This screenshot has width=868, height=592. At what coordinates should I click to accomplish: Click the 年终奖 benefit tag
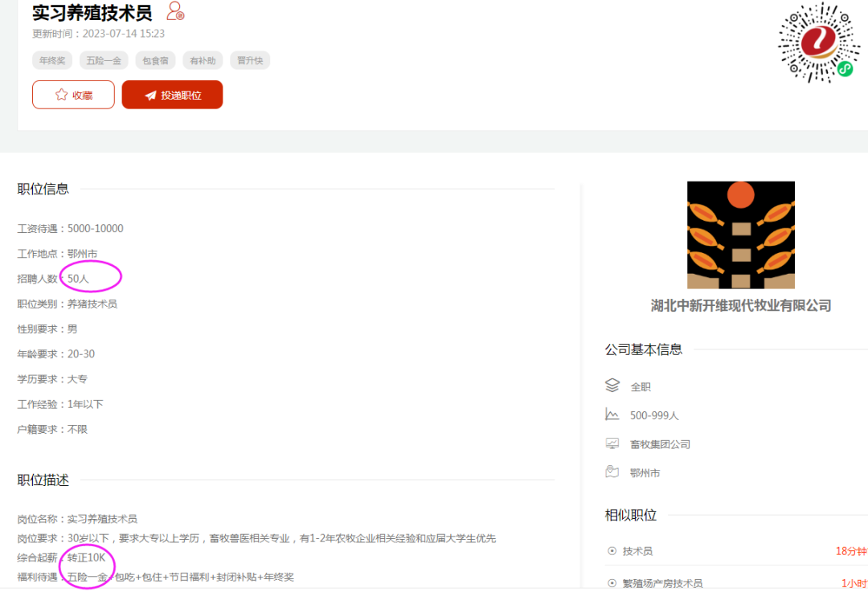tap(51, 60)
